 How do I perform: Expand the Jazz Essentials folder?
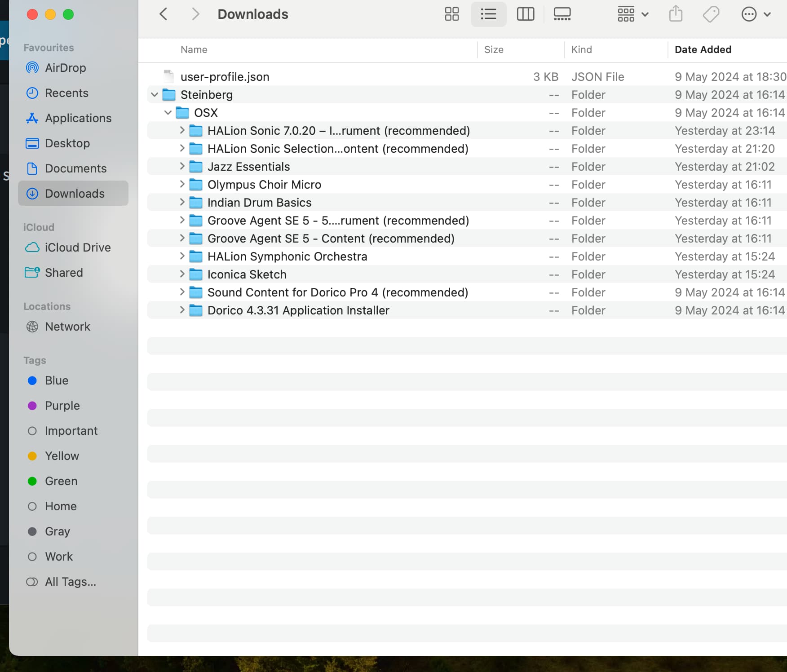[182, 167]
